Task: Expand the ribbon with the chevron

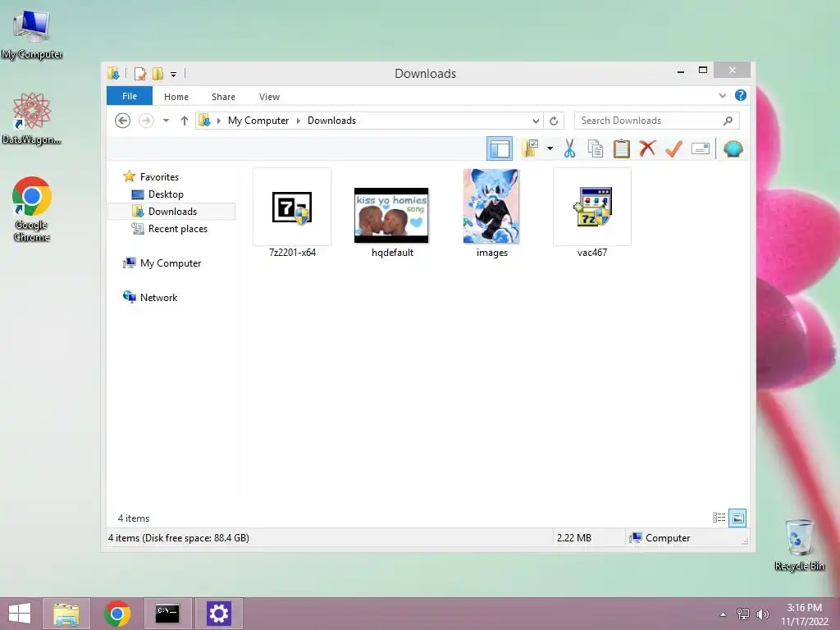Action: [x=722, y=95]
